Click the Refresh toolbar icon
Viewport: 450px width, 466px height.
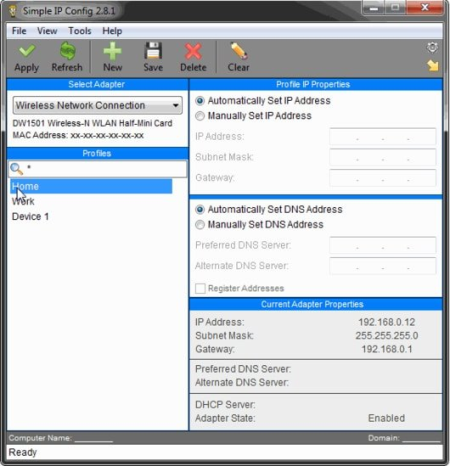point(67,51)
